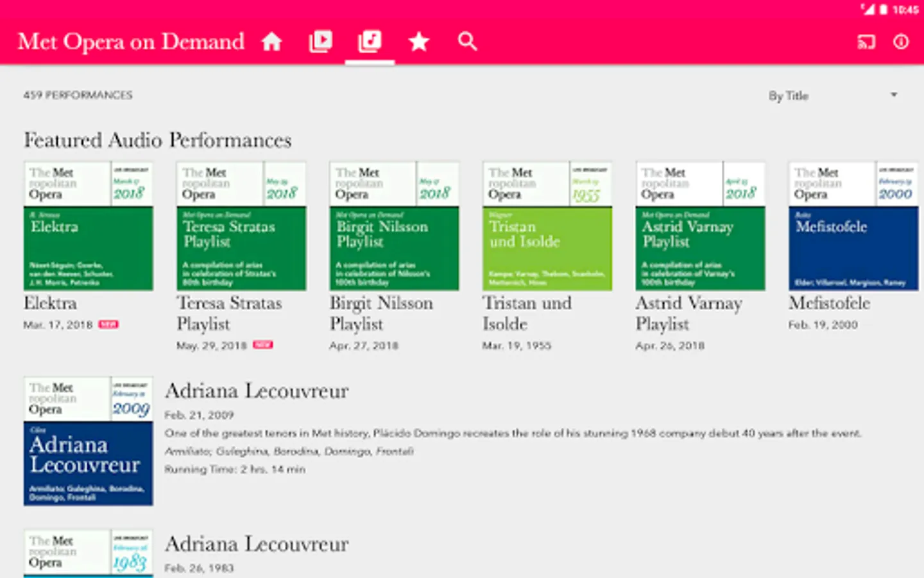Click the 459 PERFORMANCES count label

pyautogui.click(x=78, y=95)
